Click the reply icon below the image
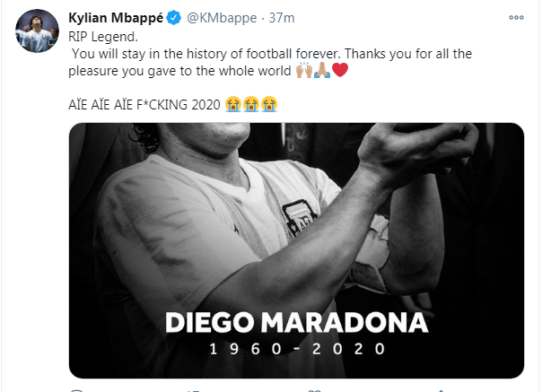The image size is (551, 392). click(76, 390)
